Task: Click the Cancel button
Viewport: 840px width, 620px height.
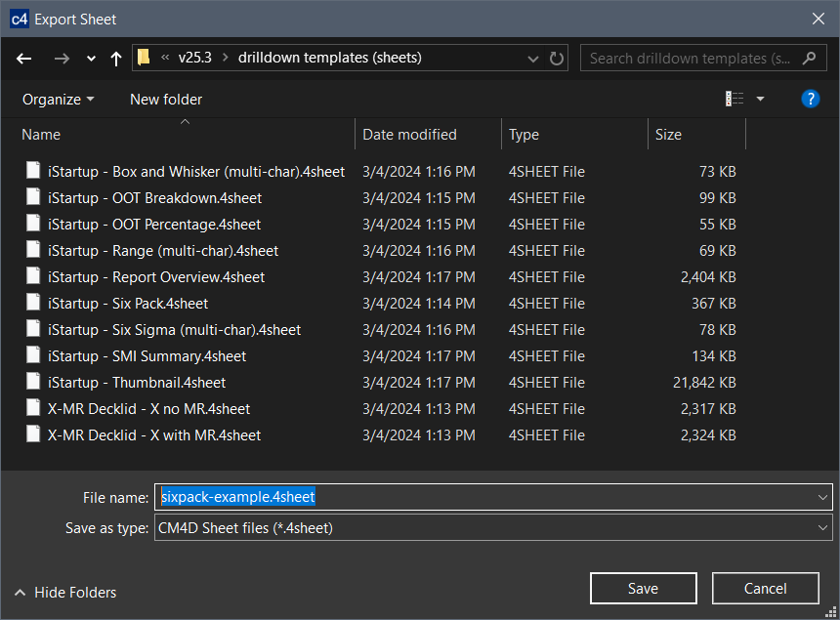Action: point(765,588)
